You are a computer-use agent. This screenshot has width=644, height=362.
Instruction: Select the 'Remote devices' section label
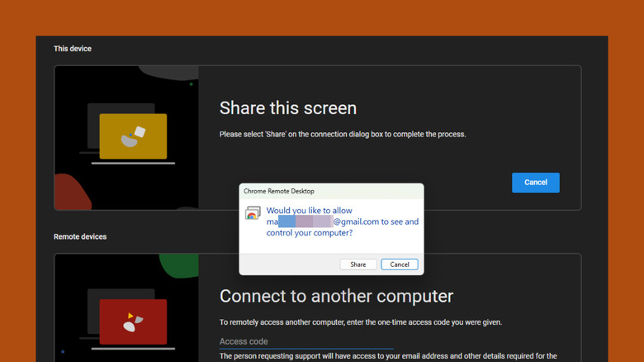click(x=80, y=236)
